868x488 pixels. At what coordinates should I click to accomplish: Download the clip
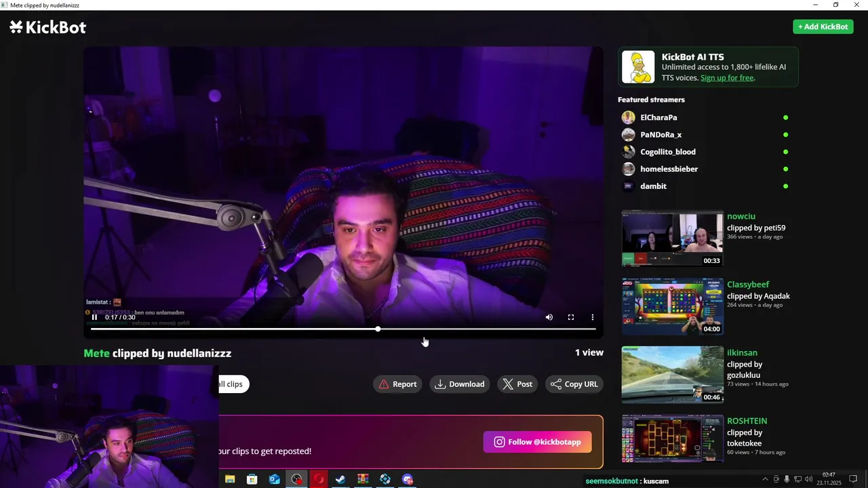[460, 384]
